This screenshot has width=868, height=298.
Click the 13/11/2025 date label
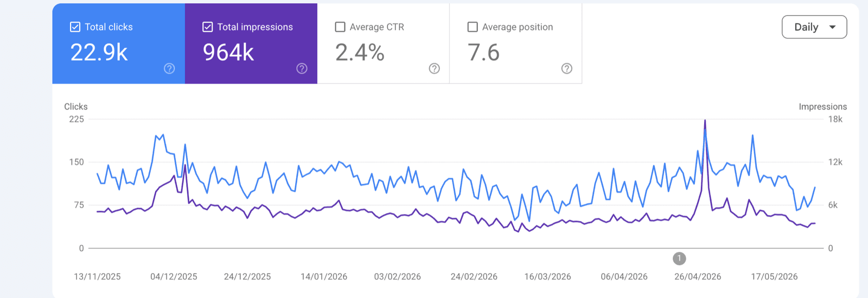point(97,276)
